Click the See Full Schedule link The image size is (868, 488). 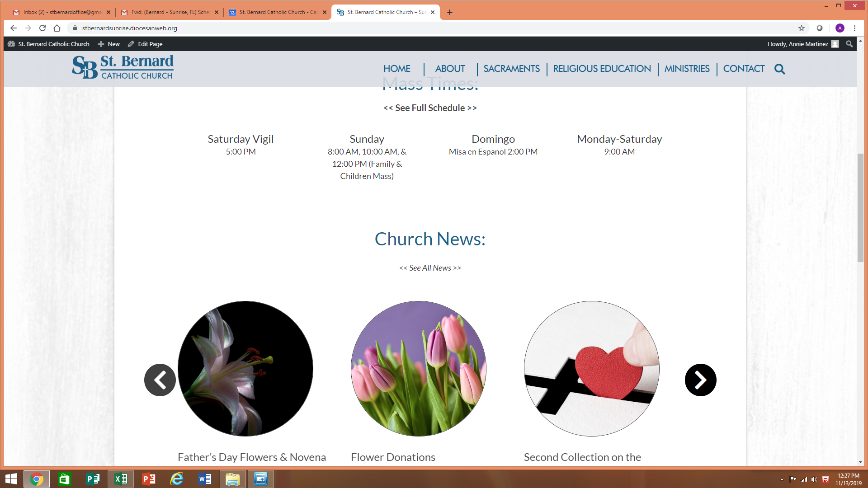(x=430, y=108)
